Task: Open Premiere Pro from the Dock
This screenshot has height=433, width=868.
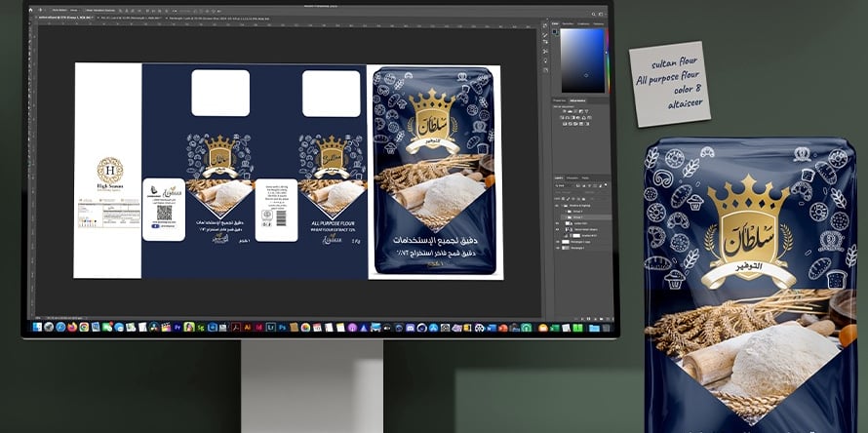Action: click(178, 328)
